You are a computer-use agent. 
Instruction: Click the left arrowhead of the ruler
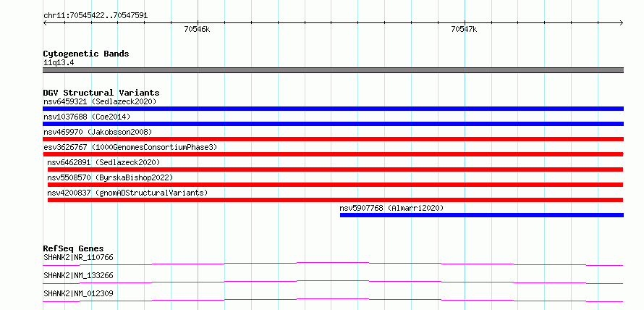45,22
